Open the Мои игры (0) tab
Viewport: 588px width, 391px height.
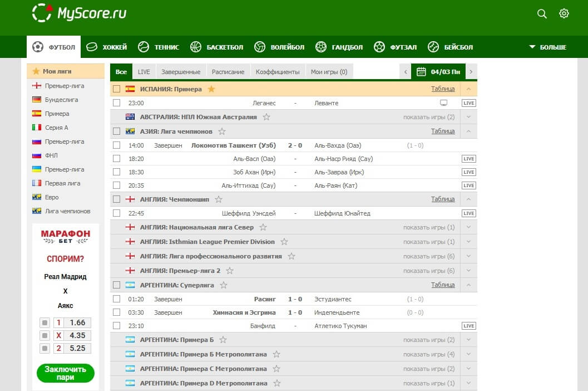tap(329, 72)
